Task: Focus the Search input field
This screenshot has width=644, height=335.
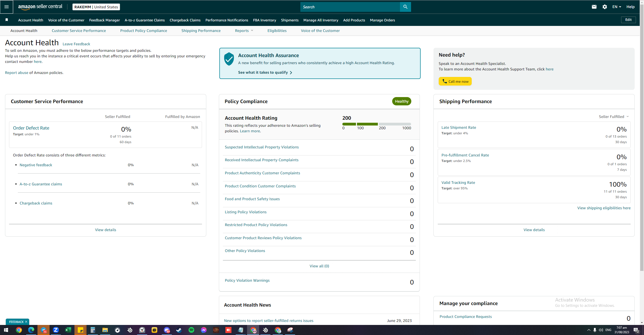Action: pos(350,7)
